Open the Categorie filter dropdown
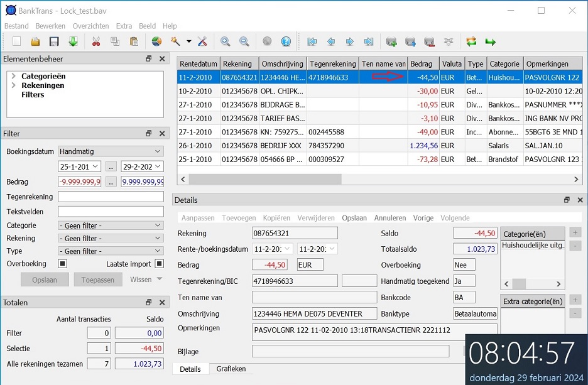This screenshot has height=385, width=588. 111,225
